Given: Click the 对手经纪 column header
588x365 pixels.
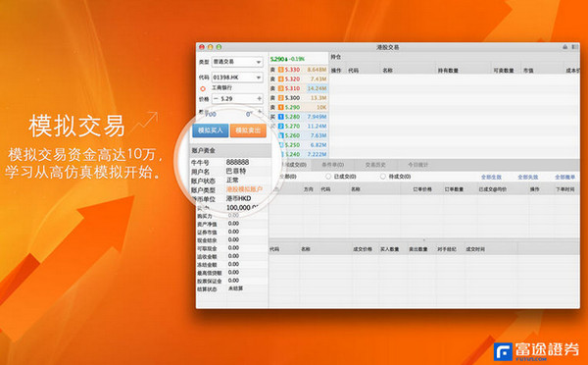Looking at the screenshot, I should [x=447, y=249].
